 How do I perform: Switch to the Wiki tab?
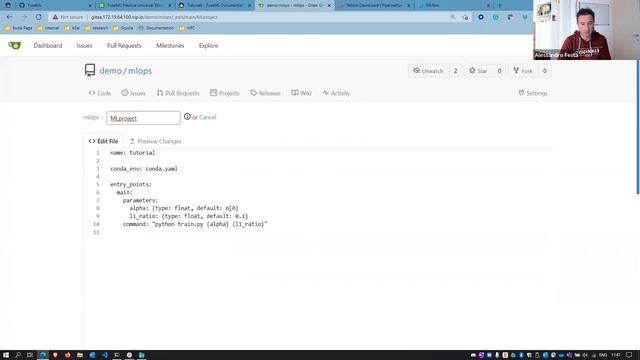pos(301,93)
